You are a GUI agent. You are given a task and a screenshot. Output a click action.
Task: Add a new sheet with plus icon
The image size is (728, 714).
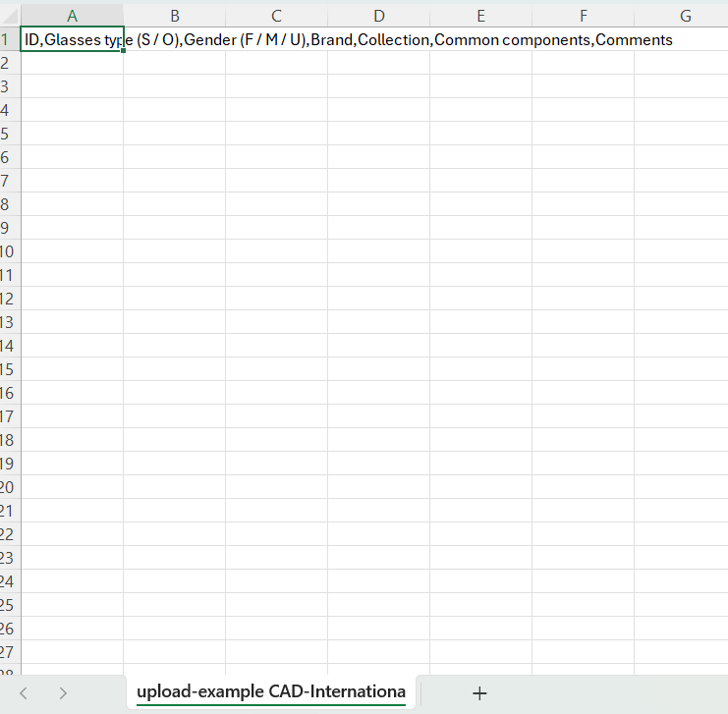coord(479,693)
